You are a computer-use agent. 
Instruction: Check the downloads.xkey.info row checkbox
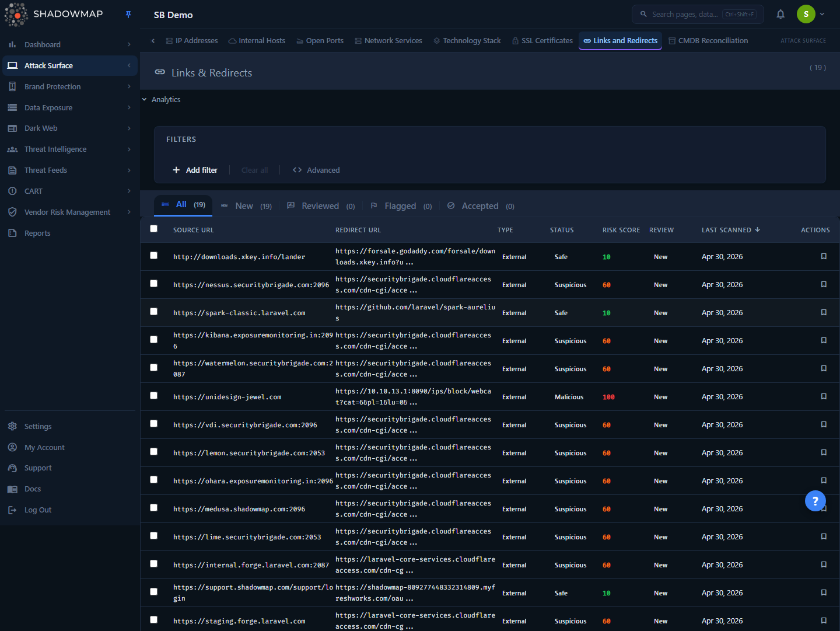154,256
